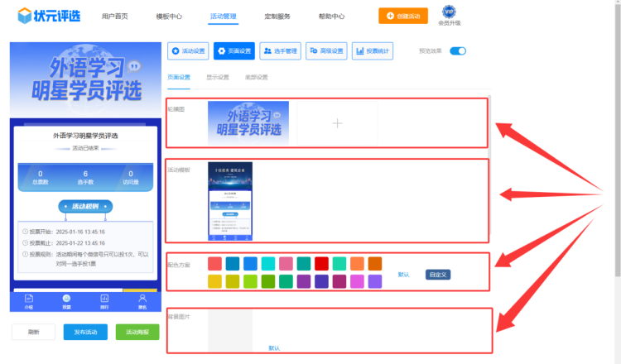The image size is (621, 364).
Task: Click the plus icon to add carousel image
Action: 337,123
